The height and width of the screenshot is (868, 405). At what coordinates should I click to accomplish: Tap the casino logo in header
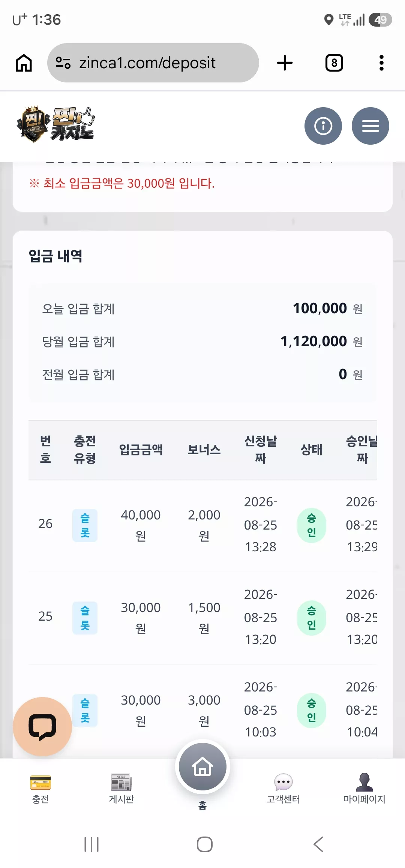55,125
